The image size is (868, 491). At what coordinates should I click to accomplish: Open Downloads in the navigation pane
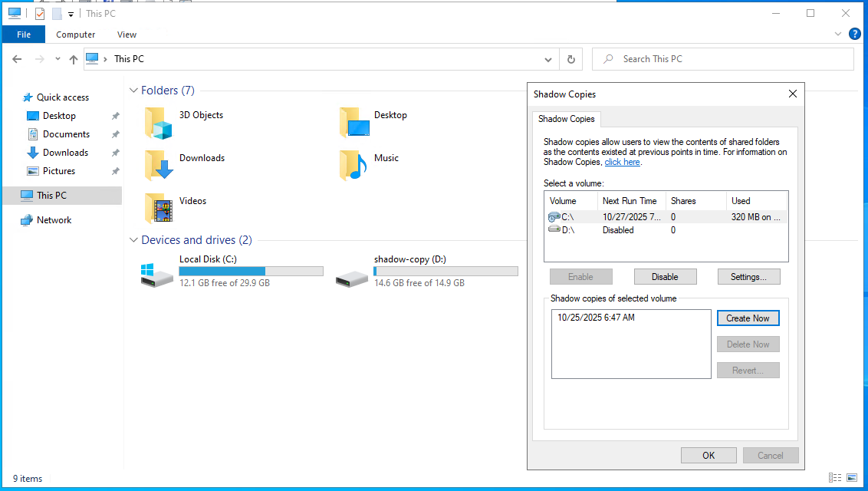pyautogui.click(x=65, y=153)
